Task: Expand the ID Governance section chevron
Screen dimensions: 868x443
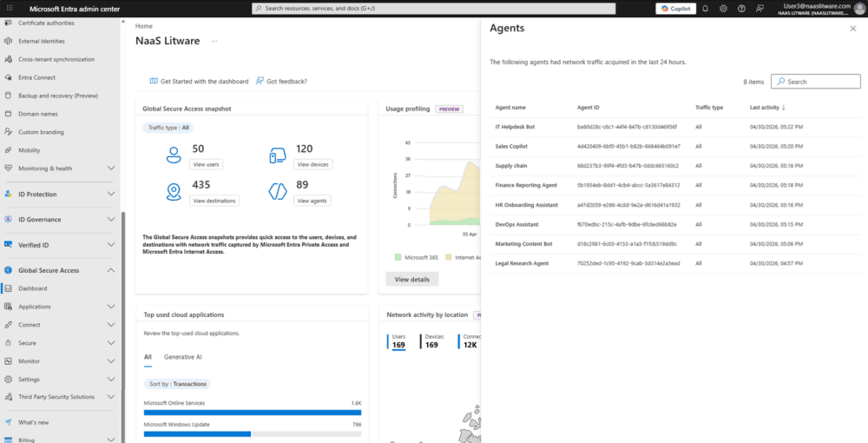Action: 111,219
